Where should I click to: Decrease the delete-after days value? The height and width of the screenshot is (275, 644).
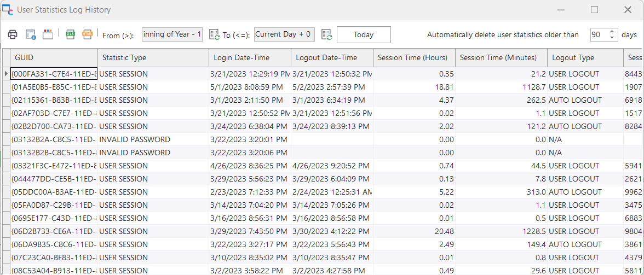click(x=612, y=38)
